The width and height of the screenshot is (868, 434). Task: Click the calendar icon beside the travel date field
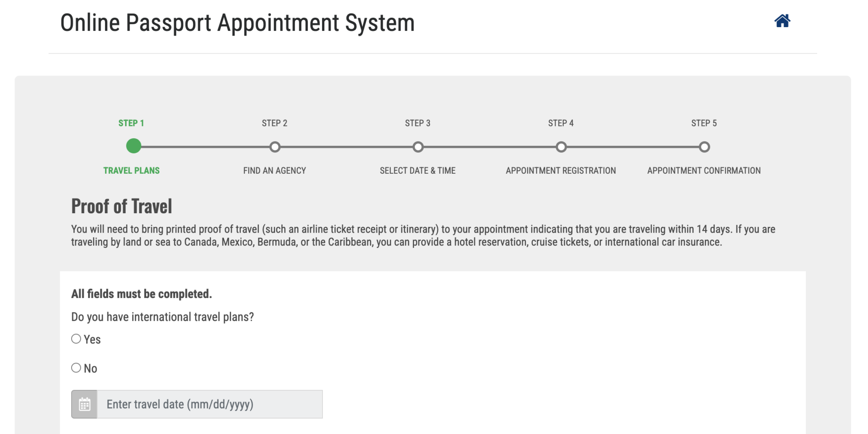pos(84,404)
